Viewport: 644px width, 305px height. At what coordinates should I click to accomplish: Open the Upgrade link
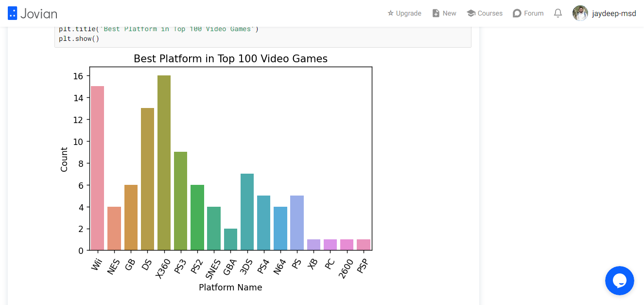point(404,13)
